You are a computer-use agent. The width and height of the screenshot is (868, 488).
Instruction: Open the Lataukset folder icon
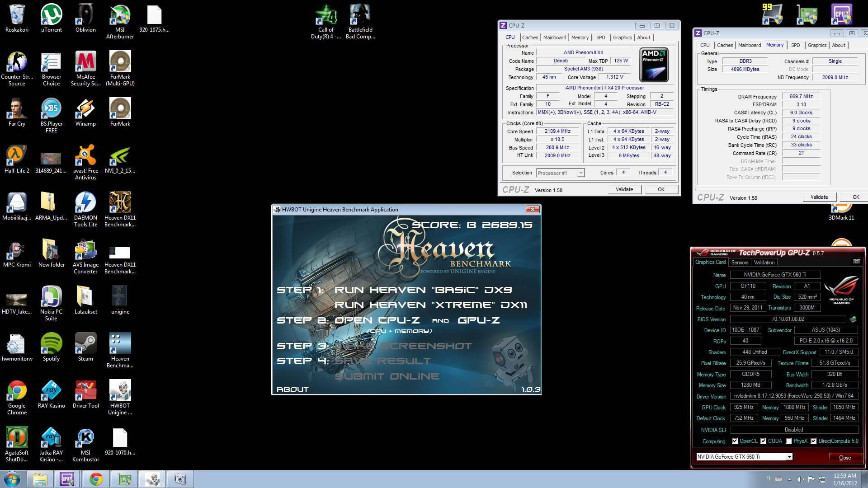(85, 300)
